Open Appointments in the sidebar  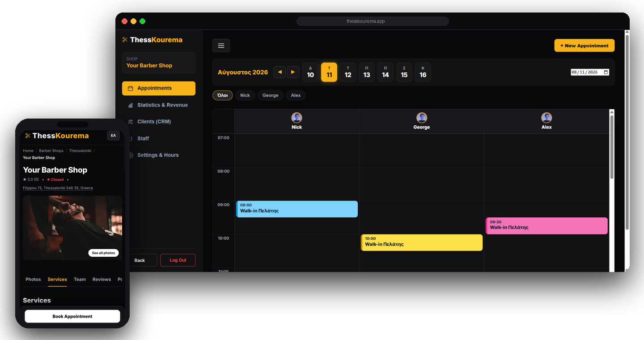tap(159, 89)
